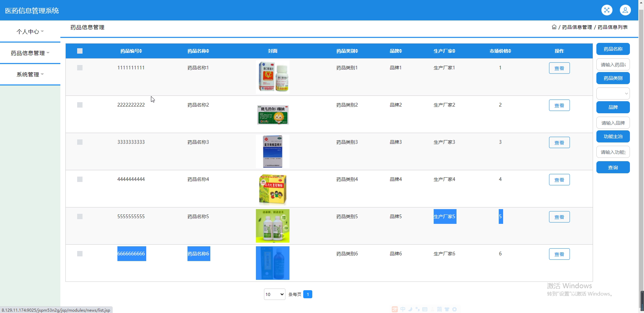Click the fullscreen toggle icon in header

pos(607,10)
